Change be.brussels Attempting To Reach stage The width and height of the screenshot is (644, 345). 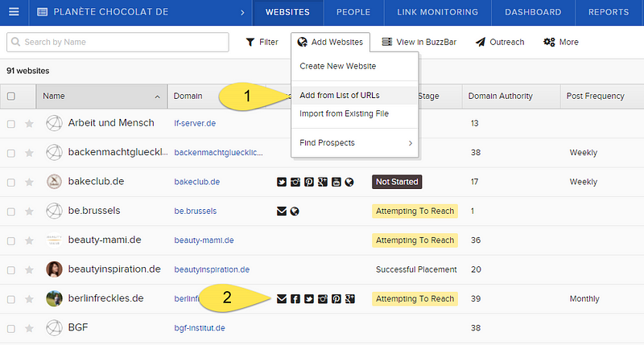(x=415, y=211)
